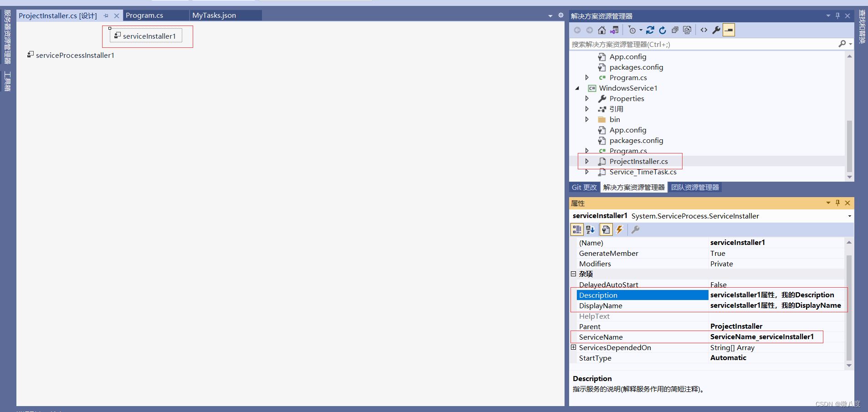
Task: Click the search icon in Solution Explorer
Action: tap(841, 44)
